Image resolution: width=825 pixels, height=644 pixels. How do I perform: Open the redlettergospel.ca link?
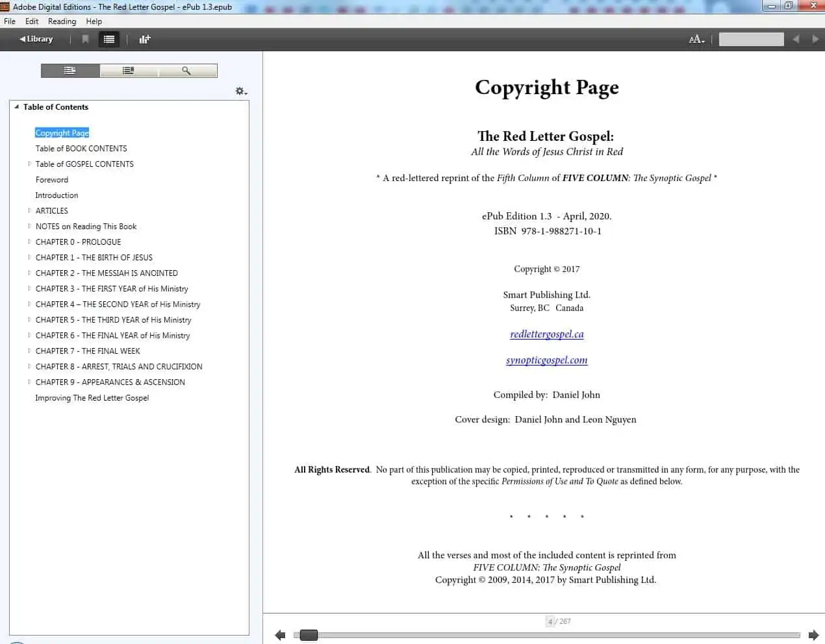tap(547, 334)
